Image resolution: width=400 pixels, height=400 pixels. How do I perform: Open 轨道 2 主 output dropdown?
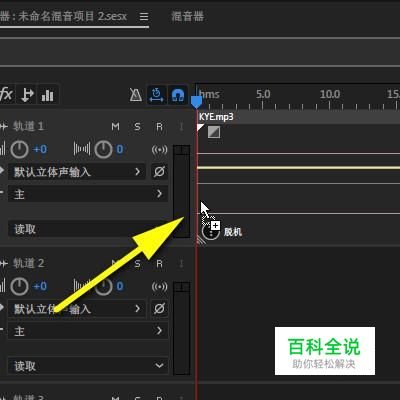88,331
